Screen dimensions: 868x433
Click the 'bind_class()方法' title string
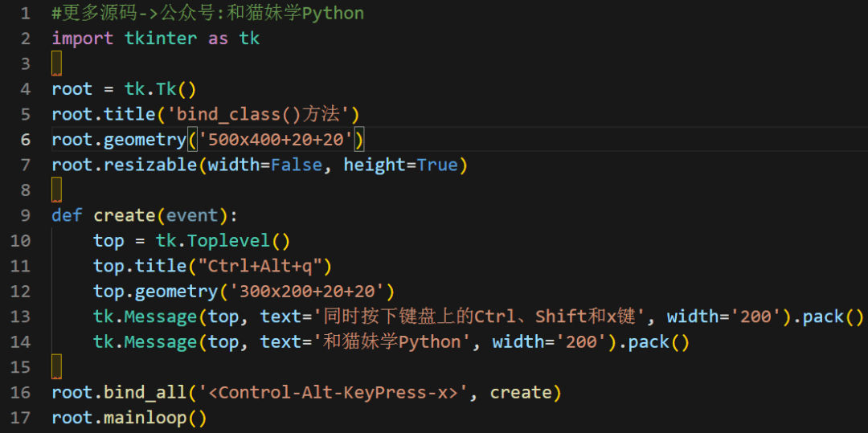(x=263, y=114)
